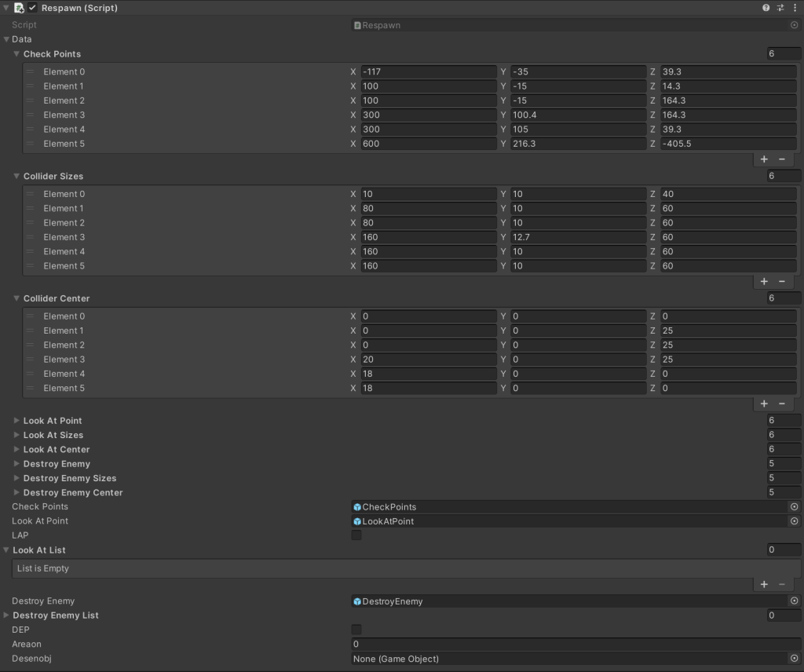Collapse the Collider Center array
804x672 pixels.
click(16, 298)
